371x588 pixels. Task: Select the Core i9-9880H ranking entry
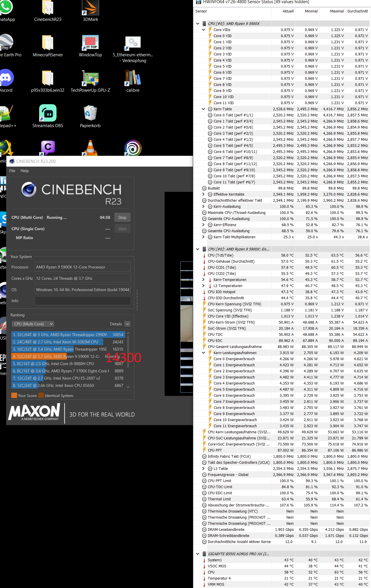pos(68,364)
